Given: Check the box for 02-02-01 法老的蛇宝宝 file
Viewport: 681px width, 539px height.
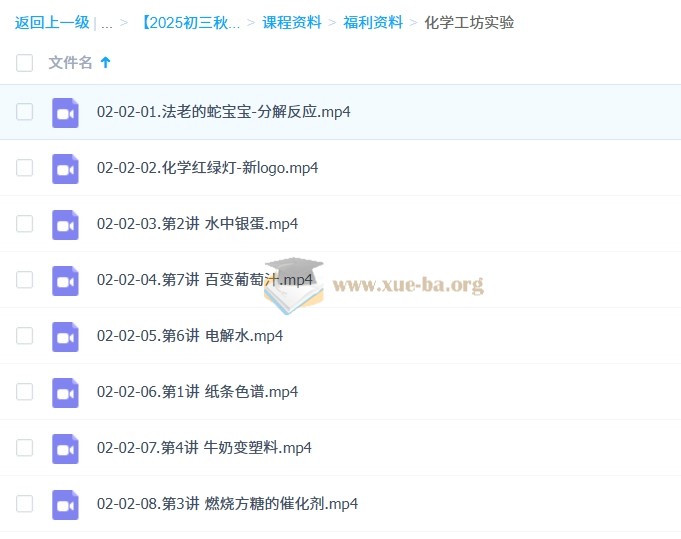Looking at the screenshot, I should coord(24,112).
